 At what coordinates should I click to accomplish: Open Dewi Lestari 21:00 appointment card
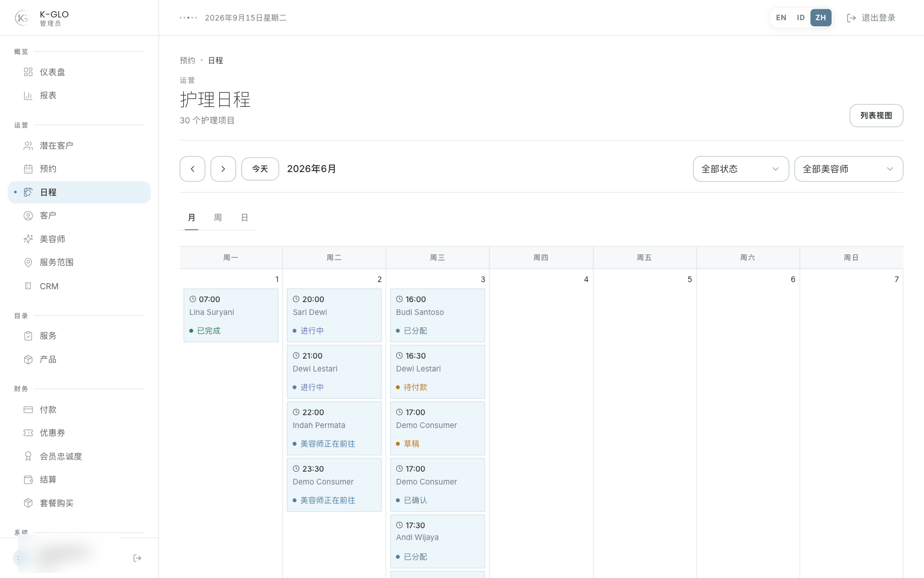click(334, 372)
